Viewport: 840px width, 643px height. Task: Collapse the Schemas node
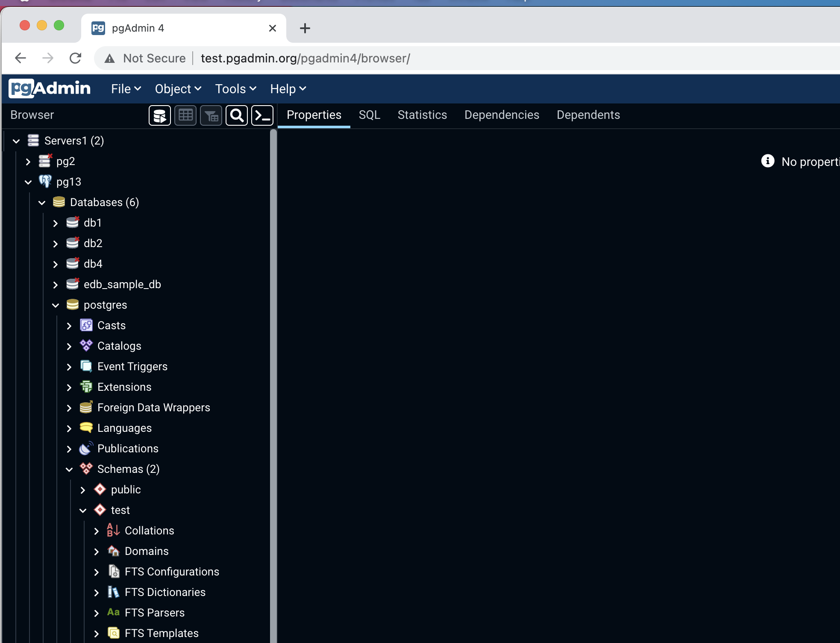(x=70, y=469)
